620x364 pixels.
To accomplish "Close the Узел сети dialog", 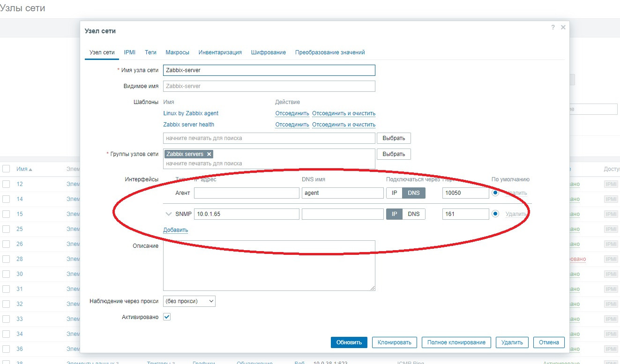I will point(563,28).
